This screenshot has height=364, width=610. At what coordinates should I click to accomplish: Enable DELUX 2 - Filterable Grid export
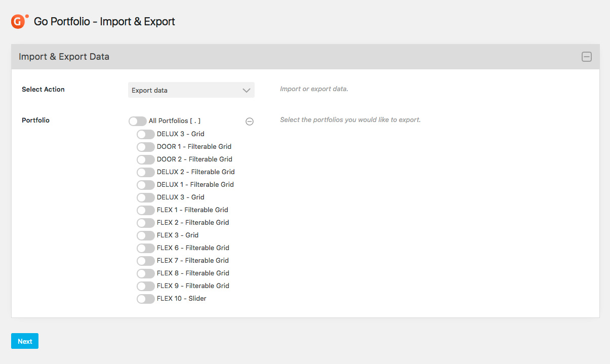pos(145,172)
